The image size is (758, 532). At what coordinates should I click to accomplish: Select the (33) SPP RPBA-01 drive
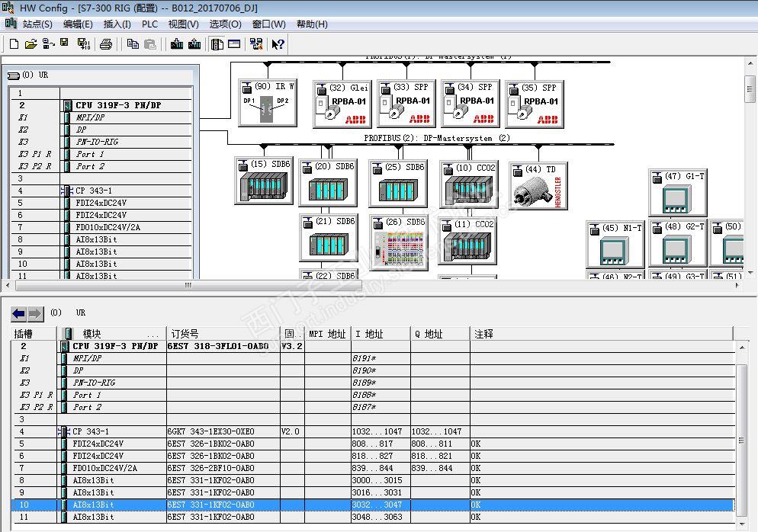pos(406,104)
